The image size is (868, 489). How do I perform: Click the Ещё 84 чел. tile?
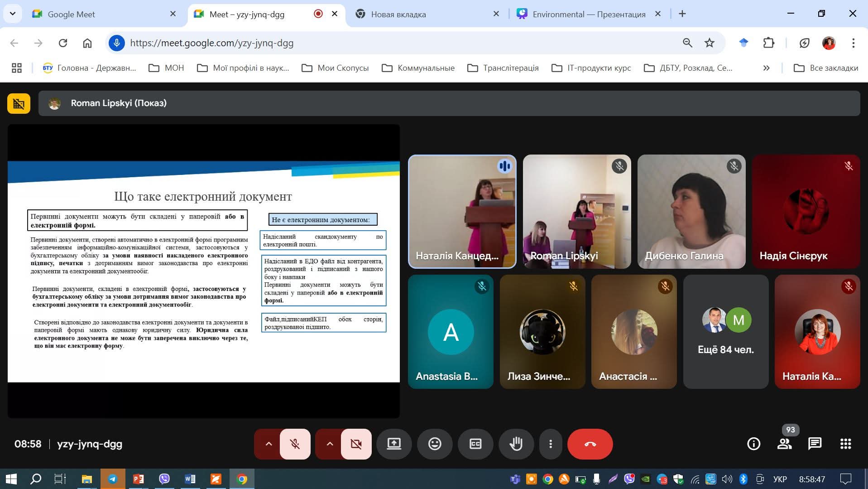(x=725, y=332)
